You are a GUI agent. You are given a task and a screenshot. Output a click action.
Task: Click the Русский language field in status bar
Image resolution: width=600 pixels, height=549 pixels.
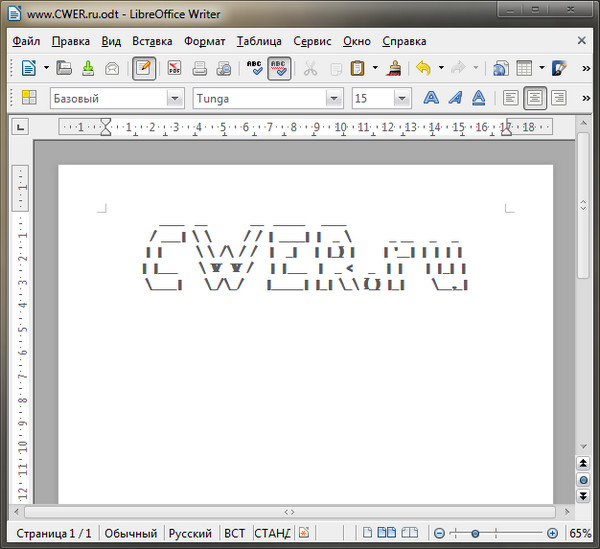190,534
